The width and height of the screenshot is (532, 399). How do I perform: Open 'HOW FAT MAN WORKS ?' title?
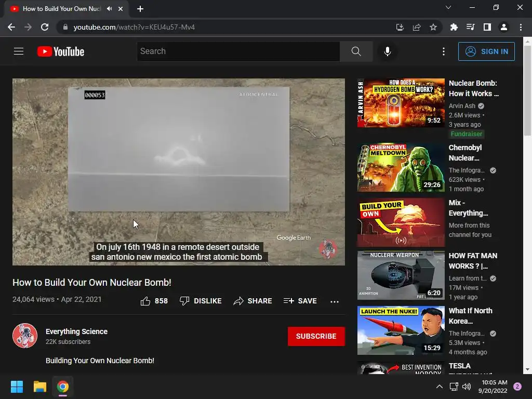(x=473, y=261)
